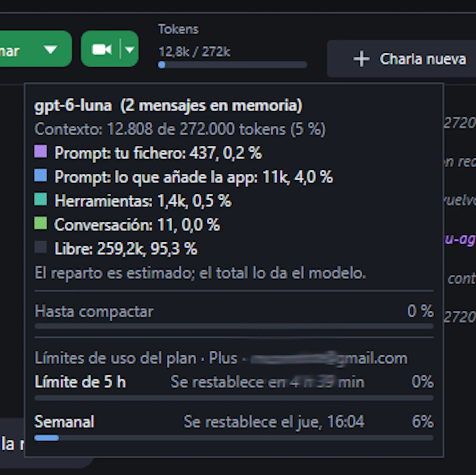Click the teal swatch next to Herramientas
This screenshot has width=476, height=475.
point(41,199)
